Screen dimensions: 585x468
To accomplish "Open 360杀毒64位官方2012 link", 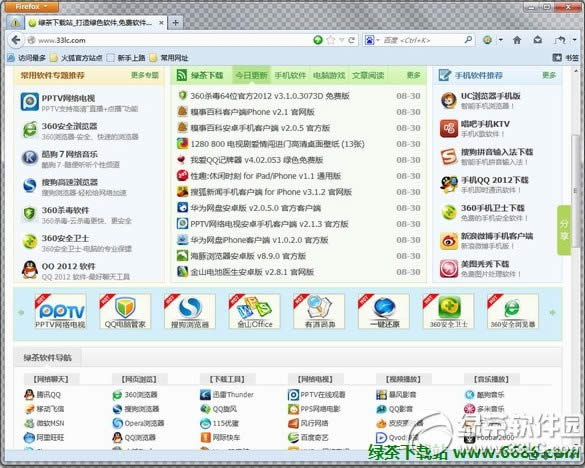I will 270,96.
